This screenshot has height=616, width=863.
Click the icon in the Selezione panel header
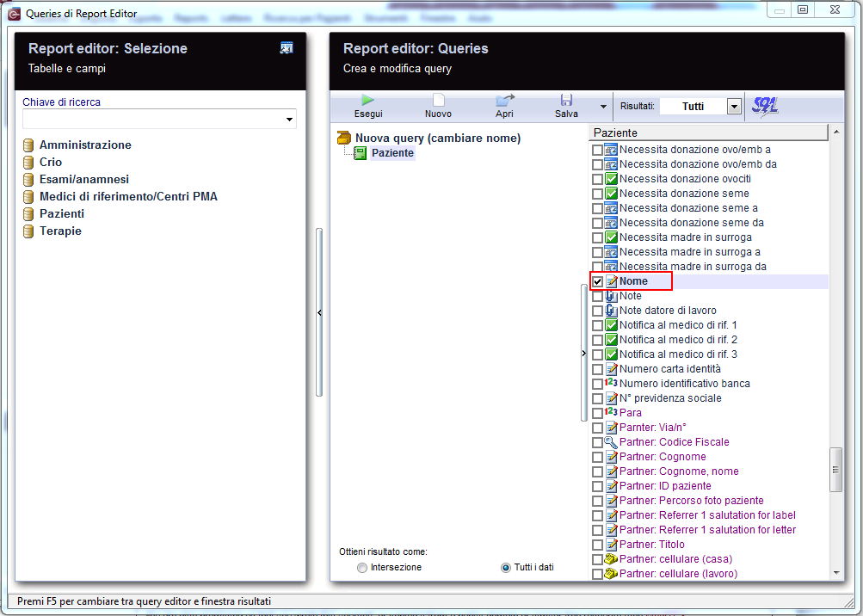[x=287, y=48]
